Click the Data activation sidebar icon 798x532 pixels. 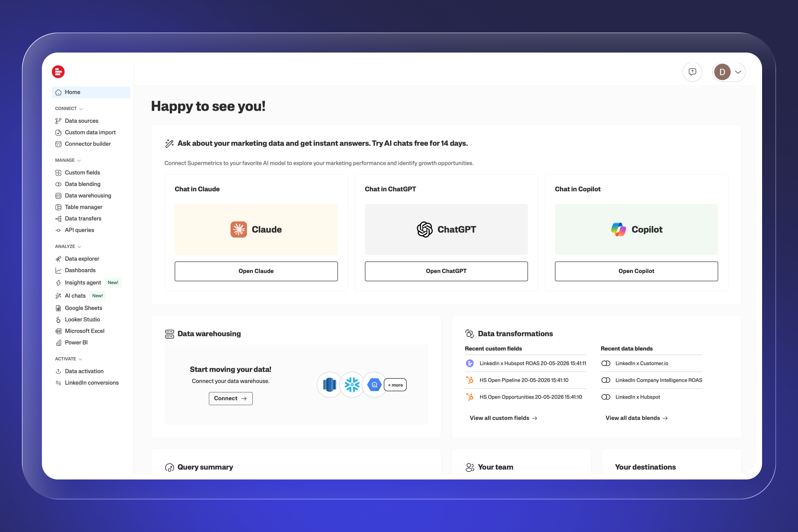59,371
